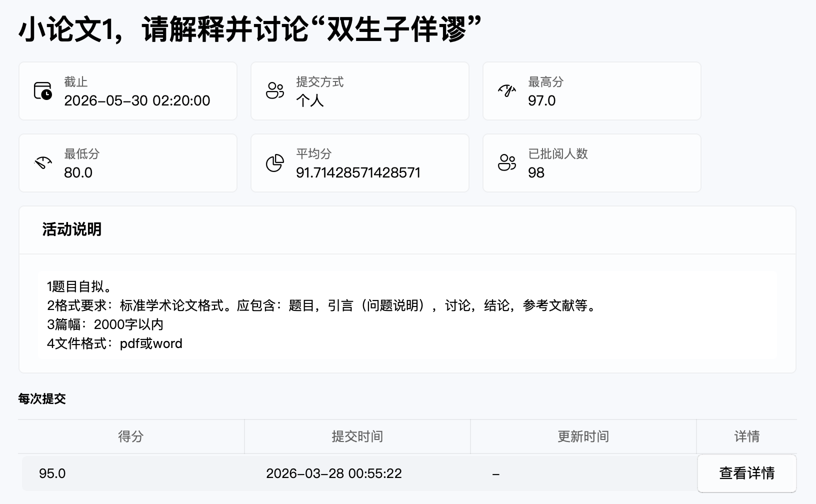The height and width of the screenshot is (504, 816).
Task: Click the highest score gauge icon
Action: 507,91
